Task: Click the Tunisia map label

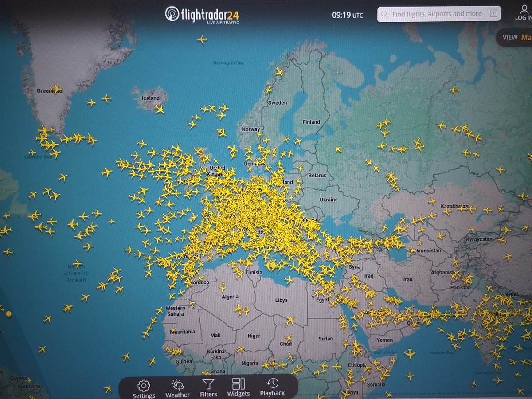Action: (254, 272)
